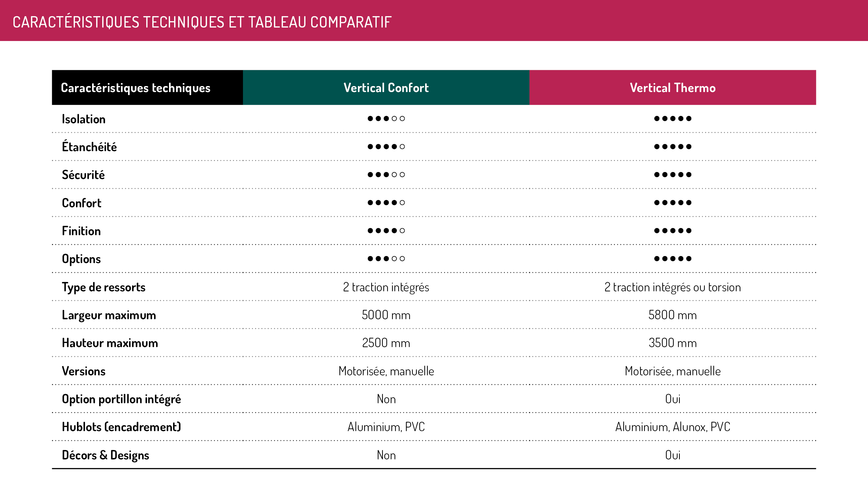
Task: Click the Isolation dot rating for Vertical Thermo
Action: [672, 119]
